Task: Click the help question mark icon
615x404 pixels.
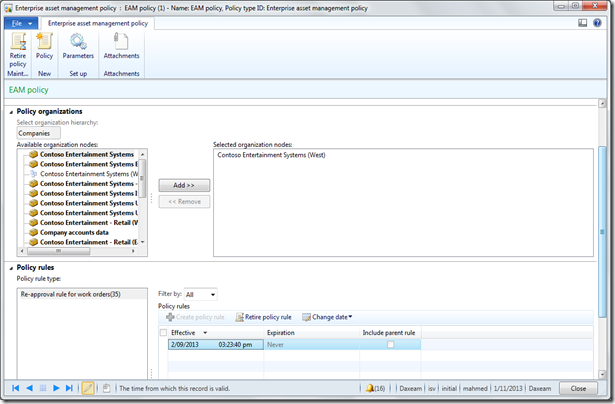Action: [x=597, y=23]
